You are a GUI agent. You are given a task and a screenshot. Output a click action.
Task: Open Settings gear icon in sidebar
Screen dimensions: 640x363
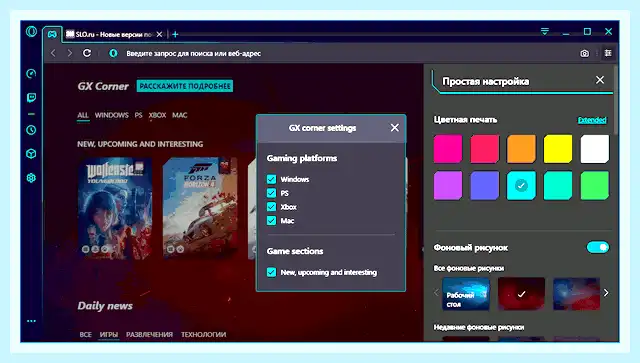click(31, 178)
